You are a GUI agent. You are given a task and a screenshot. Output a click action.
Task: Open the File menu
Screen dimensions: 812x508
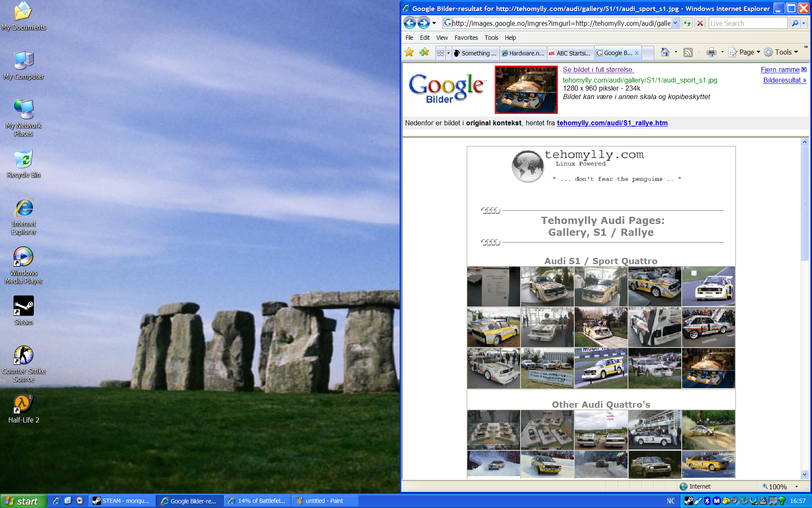[409, 38]
